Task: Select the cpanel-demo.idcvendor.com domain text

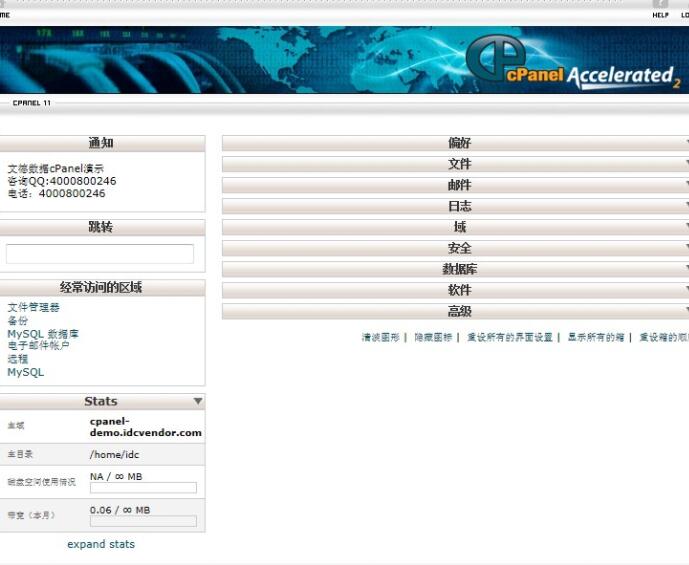Action: pyautogui.click(x=145, y=427)
